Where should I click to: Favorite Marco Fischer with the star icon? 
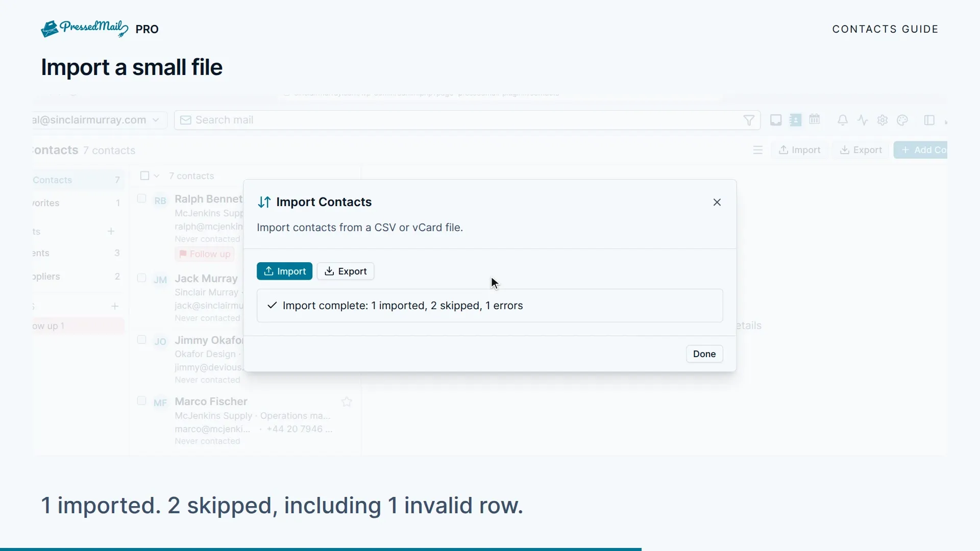point(347,402)
